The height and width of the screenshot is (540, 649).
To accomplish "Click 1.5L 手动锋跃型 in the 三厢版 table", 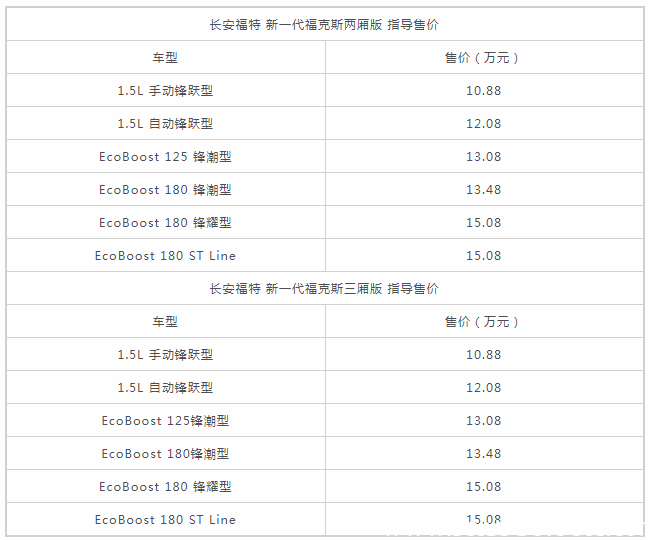I will [x=165, y=354].
